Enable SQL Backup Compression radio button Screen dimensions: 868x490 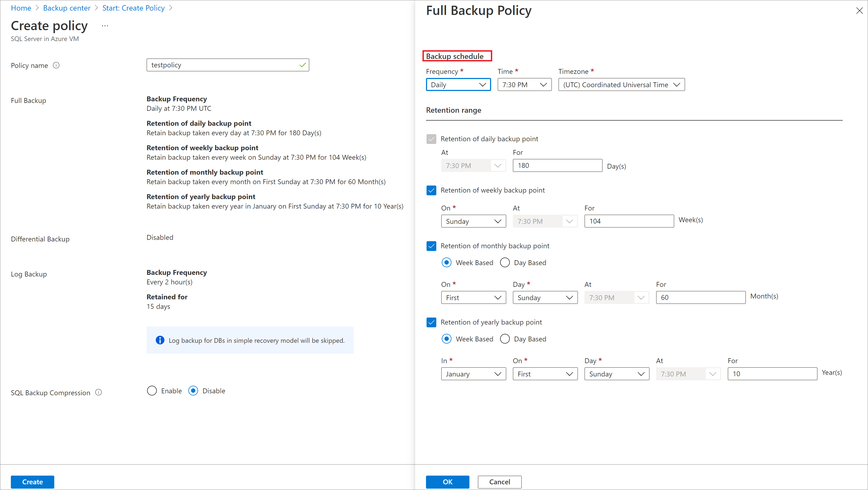click(152, 391)
